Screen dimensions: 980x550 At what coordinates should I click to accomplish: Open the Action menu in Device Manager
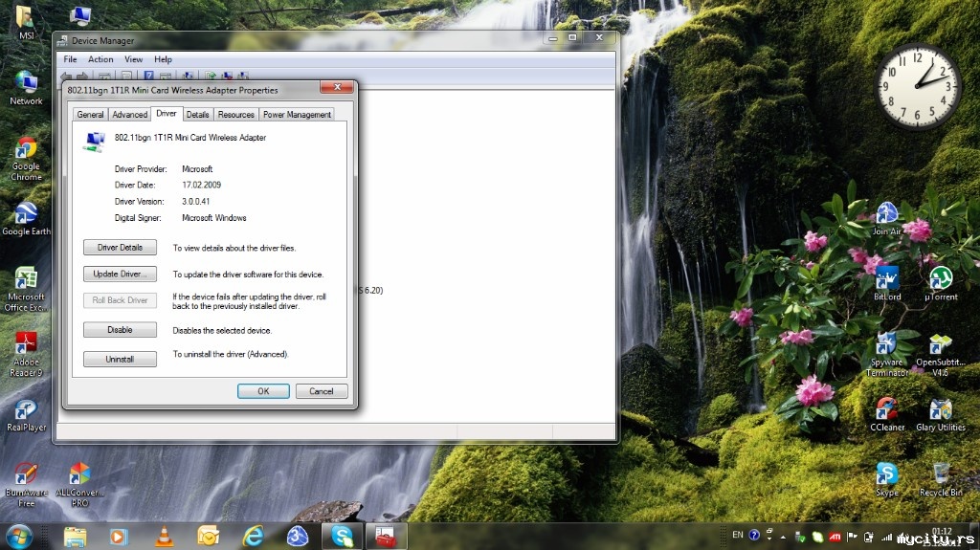pos(100,59)
